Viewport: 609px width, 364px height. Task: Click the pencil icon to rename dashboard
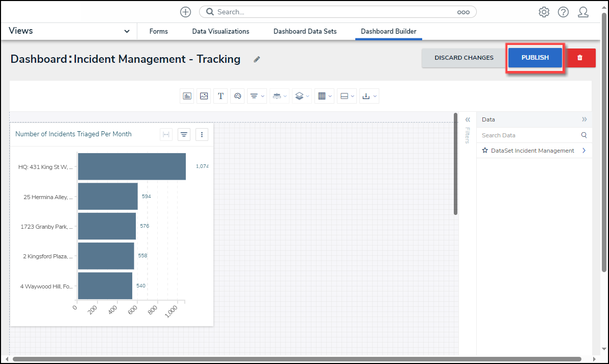[x=257, y=59]
